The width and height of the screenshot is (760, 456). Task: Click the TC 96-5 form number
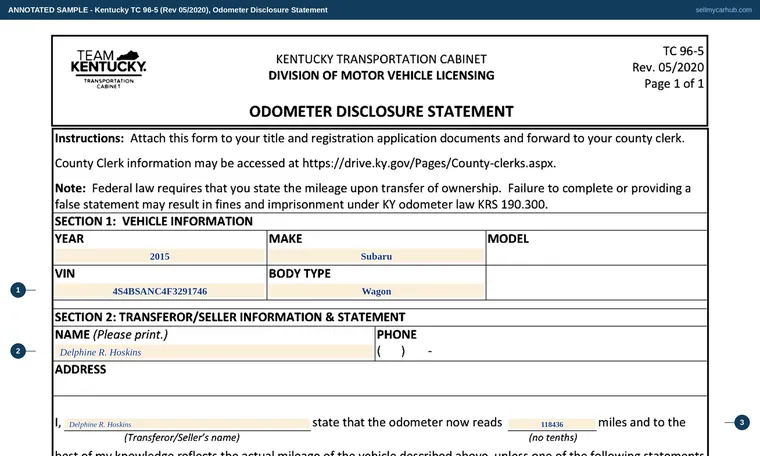click(x=683, y=51)
